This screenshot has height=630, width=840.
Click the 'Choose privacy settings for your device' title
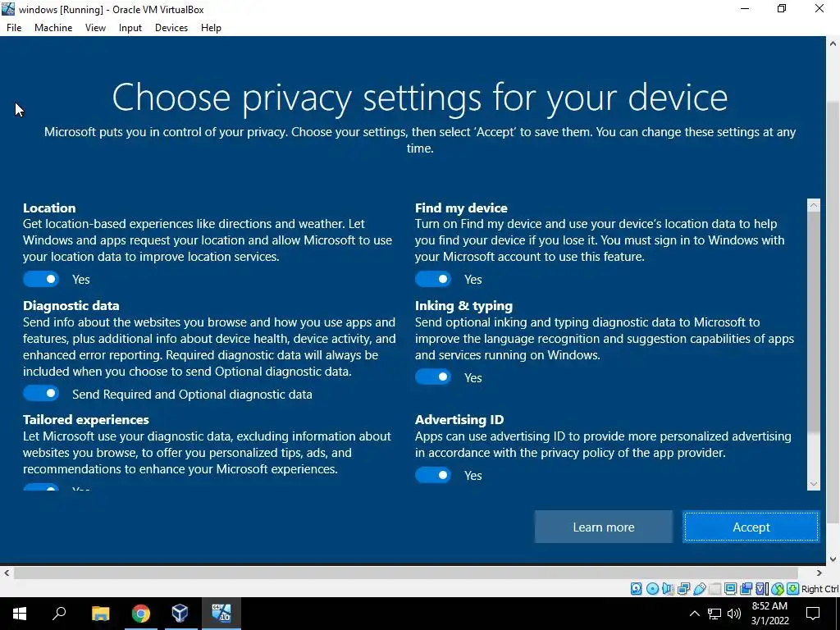[420, 98]
